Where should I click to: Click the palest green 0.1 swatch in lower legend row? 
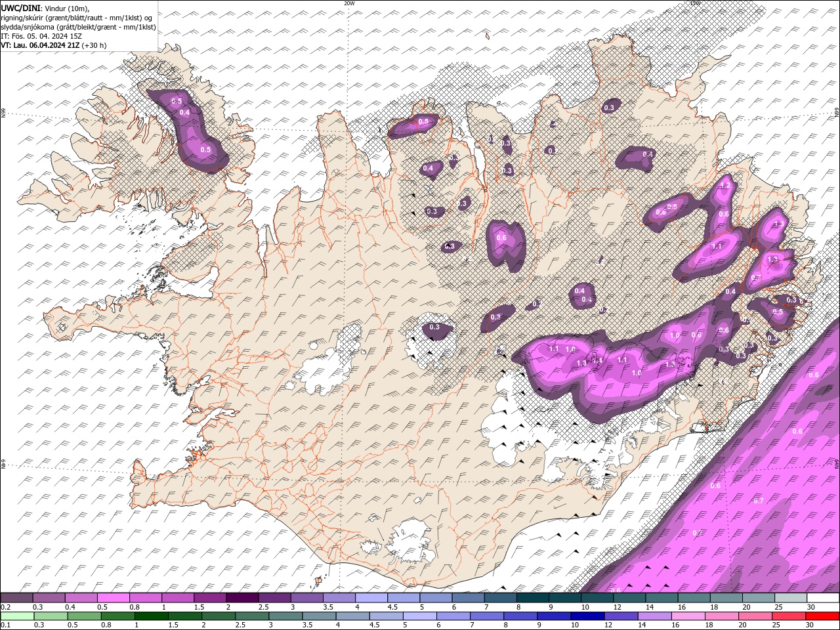(17, 616)
